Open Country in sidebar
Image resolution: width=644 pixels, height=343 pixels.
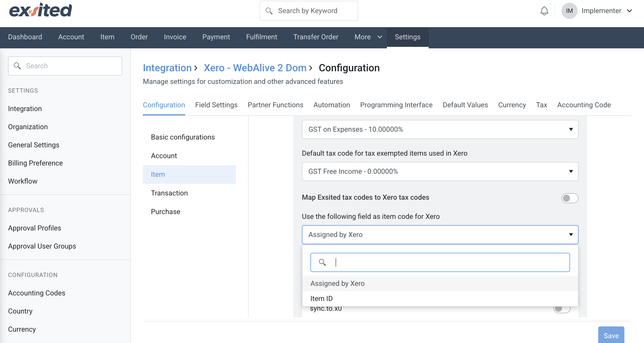click(x=20, y=311)
